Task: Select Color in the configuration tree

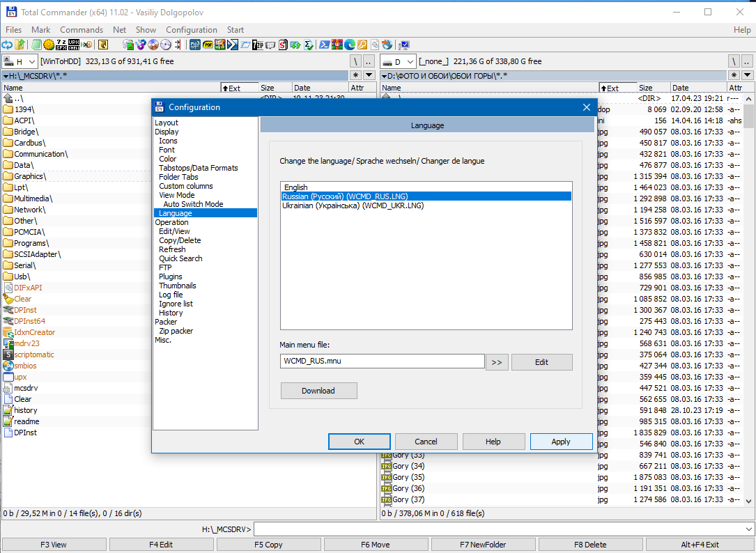Action: pos(167,159)
